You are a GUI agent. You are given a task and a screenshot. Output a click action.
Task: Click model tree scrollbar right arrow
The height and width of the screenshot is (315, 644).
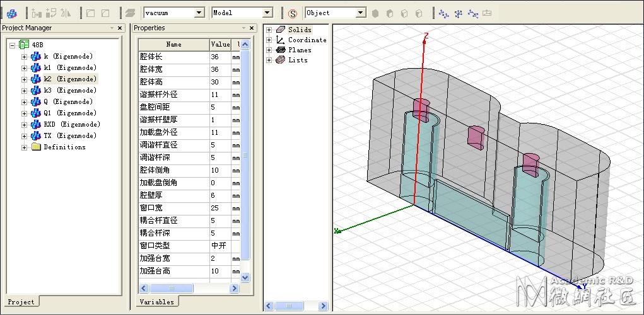323,306
